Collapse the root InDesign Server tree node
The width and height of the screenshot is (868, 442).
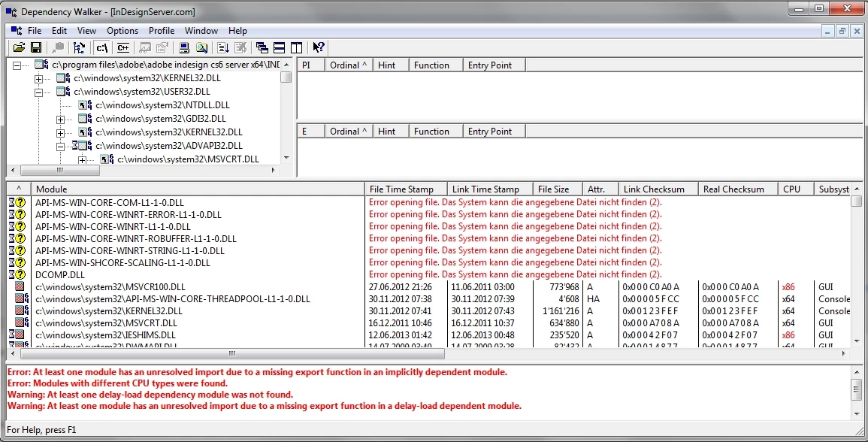[17, 65]
